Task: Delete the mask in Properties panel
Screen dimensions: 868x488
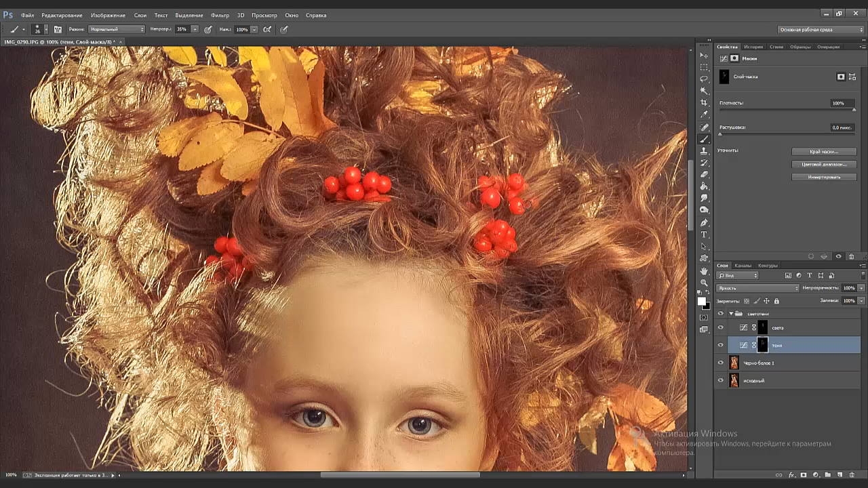Action: [852, 256]
